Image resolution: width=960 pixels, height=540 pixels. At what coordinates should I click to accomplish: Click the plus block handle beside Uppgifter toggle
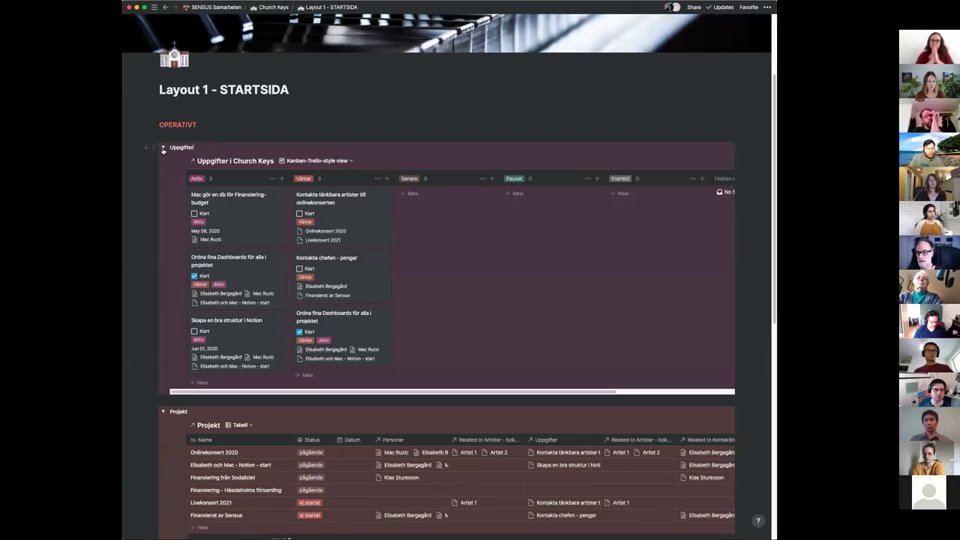[x=146, y=148]
